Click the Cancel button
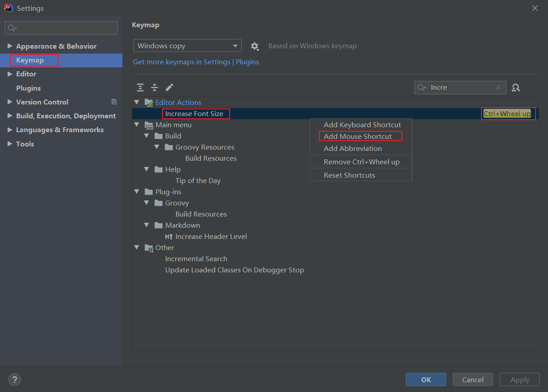 click(x=473, y=379)
